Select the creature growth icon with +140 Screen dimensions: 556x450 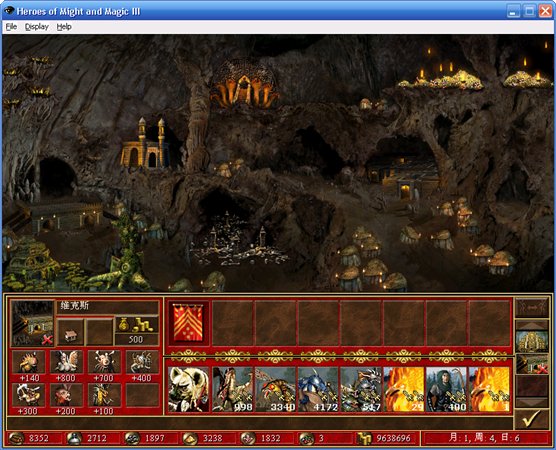(29, 362)
